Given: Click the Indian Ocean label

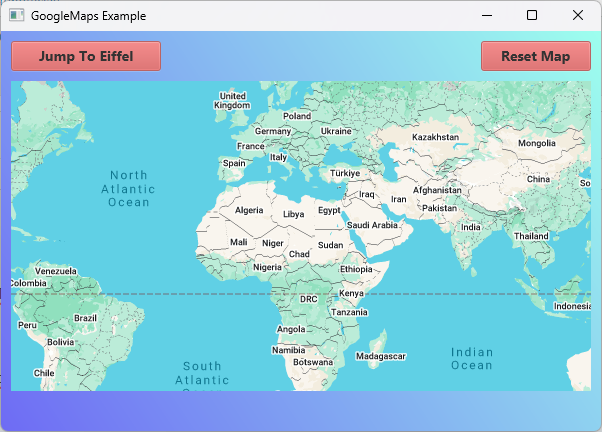Looking at the screenshot, I should 472,359.
